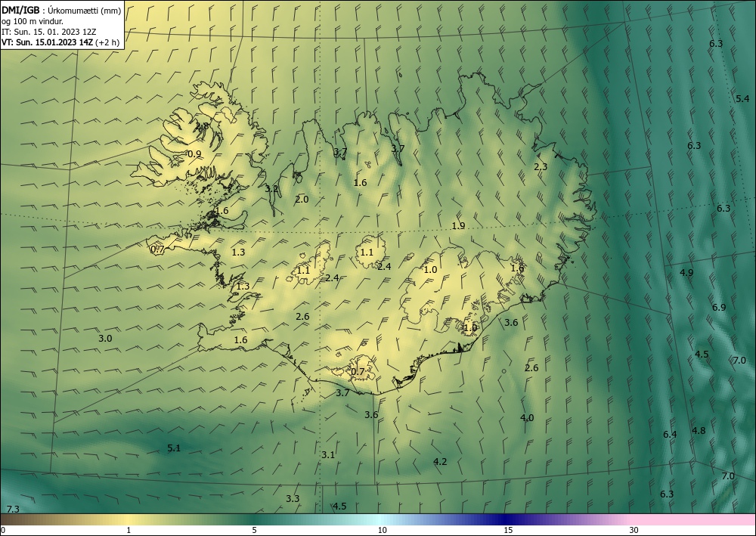Click the color scale label 30
Screen dimensions: 756x536
634,530
